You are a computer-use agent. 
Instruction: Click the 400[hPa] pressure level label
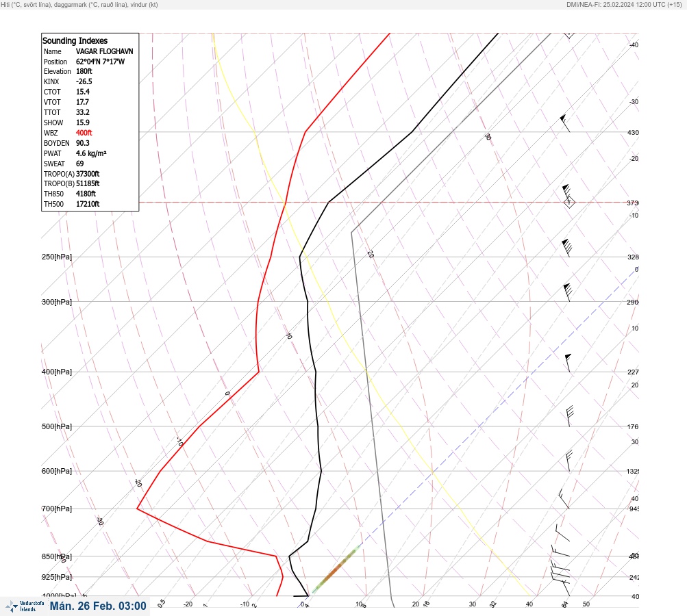[57, 372]
